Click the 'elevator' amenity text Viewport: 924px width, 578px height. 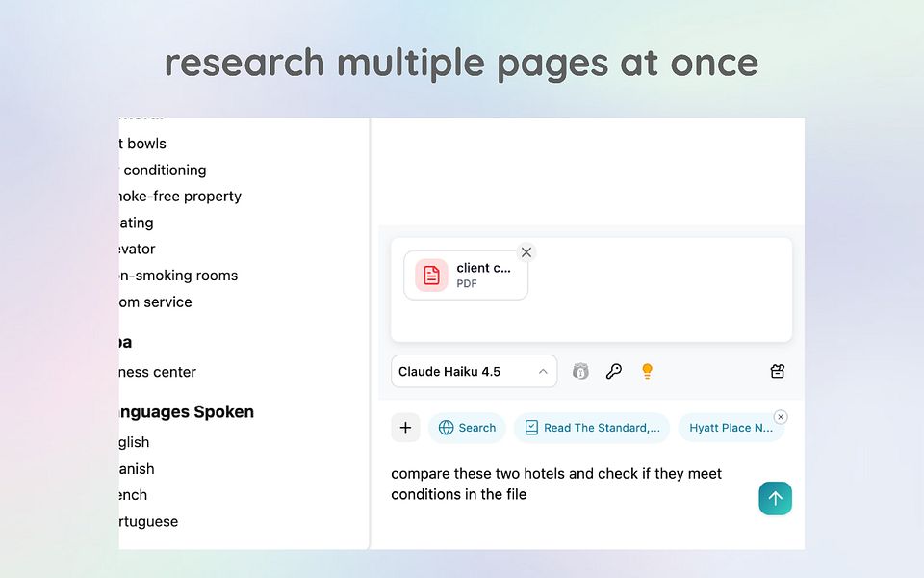click(x=138, y=249)
